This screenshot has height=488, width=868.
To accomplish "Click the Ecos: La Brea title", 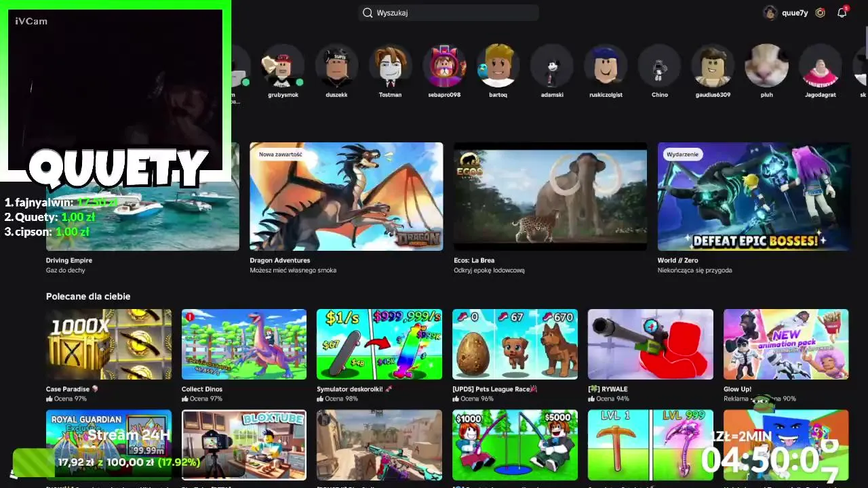I will click(474, 260).
